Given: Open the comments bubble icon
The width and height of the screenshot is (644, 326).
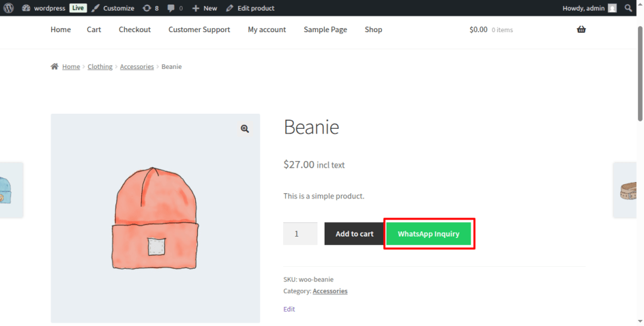Looking at the screenshot, I should pos(171,8).
